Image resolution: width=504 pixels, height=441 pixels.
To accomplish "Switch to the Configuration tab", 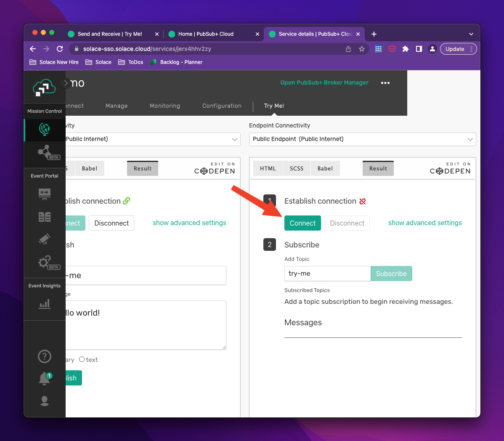I will point(222,106).
